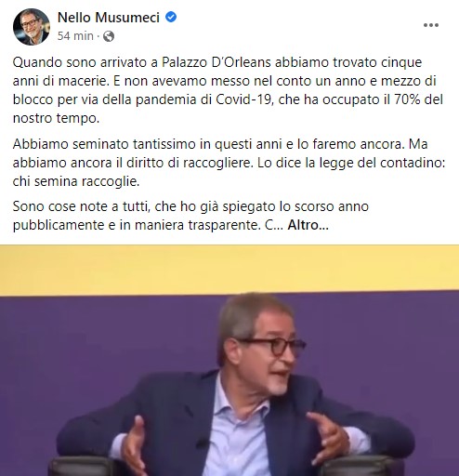Click "Palazzo D'Orleans" in the post text
Viewport: 459px width, 476px height.
tap(216, 62)
